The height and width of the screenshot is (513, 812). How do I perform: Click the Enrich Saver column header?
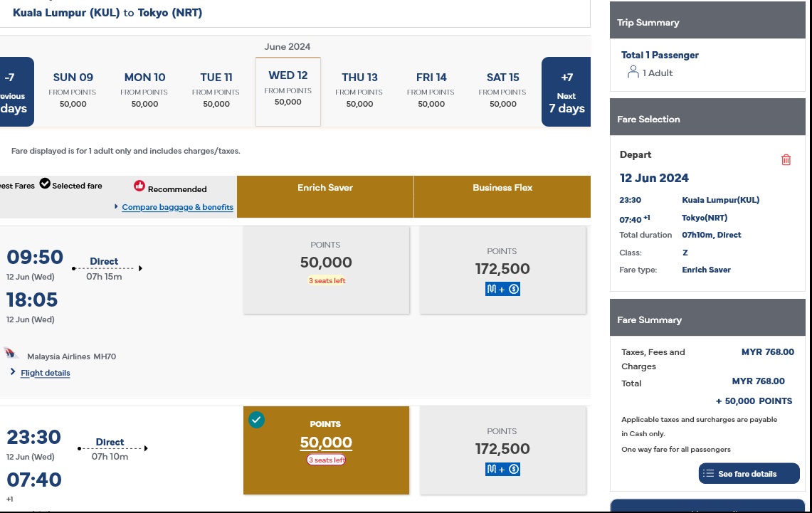coord(325,189)
